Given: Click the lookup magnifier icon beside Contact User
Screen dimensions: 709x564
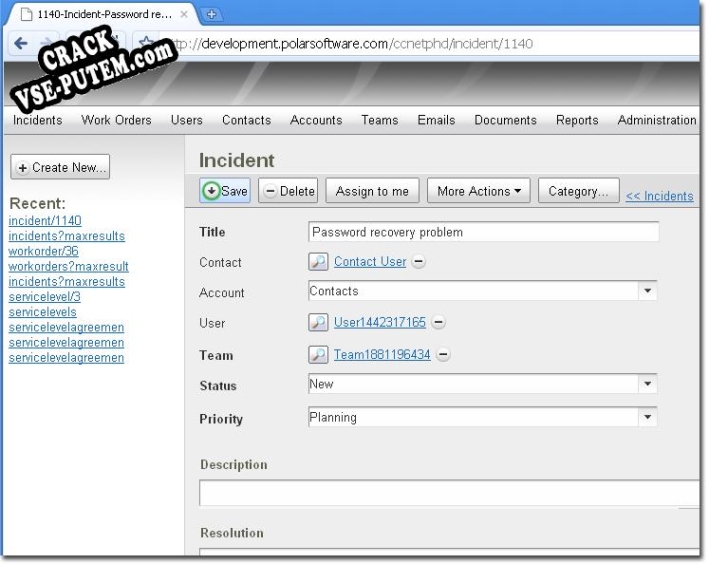Looking at the screenshot, I should point(318,262).
